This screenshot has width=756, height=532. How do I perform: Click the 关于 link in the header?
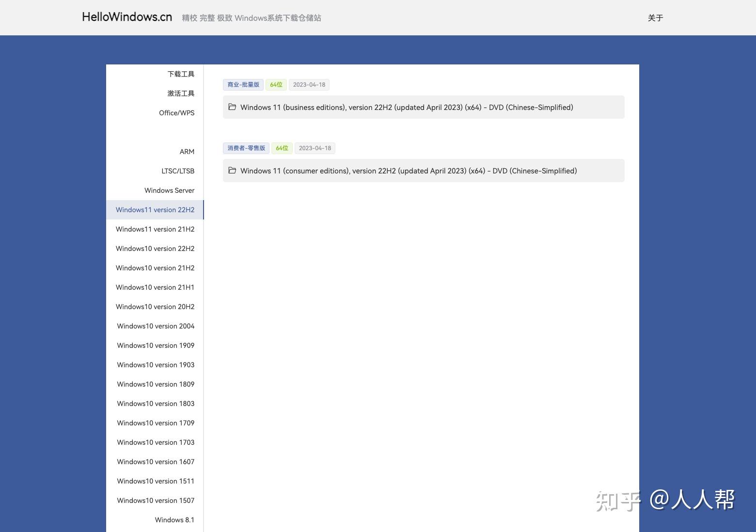655,17
